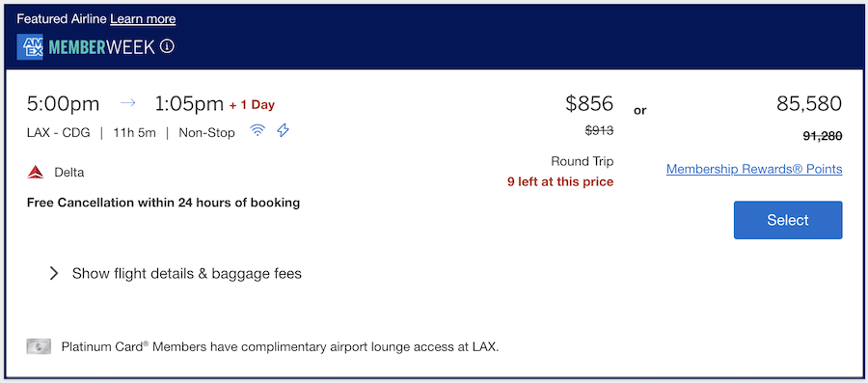This screenshot has width=868, height=383.
Task: Click the Wi-Fi amenity icon
Action: pos(257,131)
